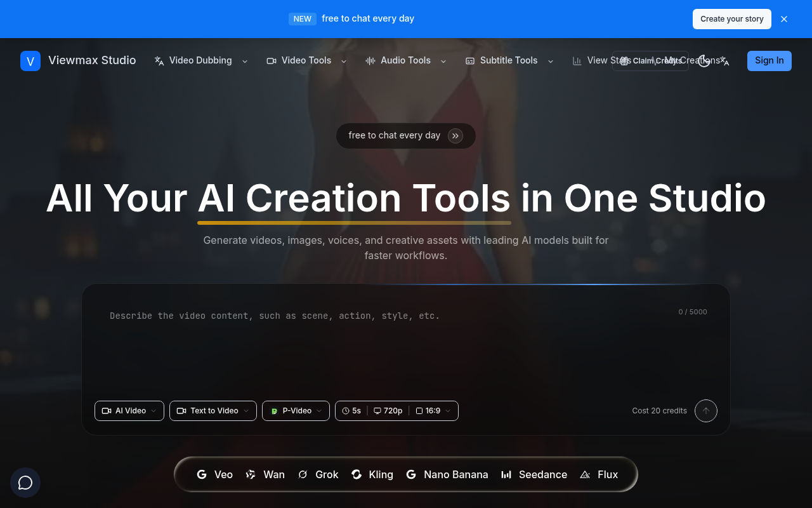This screenshot has height=508, width=812.
Task: Click the Audio Tools waveform icon
Action: point(370,61)
